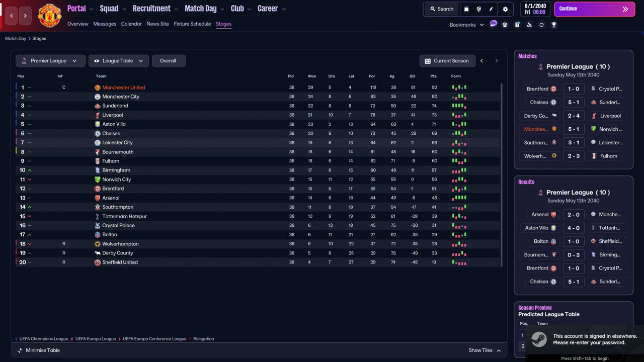This screenshot has height=362, width=644.
Task: Click the trophy shortcut icon
Action: coord(554,25)
